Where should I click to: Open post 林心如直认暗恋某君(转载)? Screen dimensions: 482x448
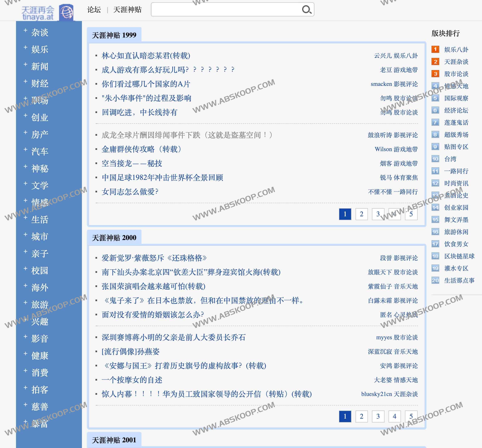point(146,56)
